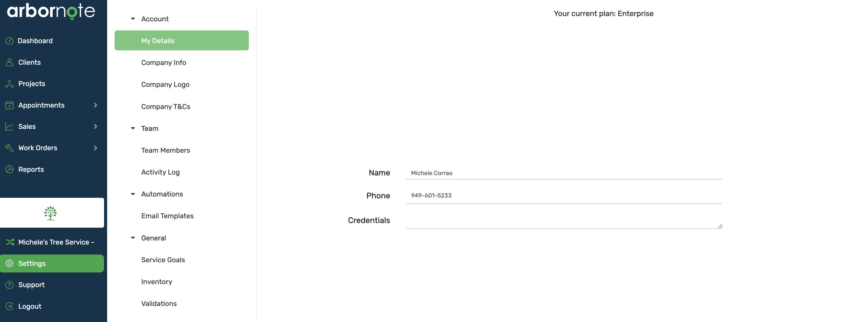Viewport: 868px width, 322px height.
Task: Click the Name field with Michele Corrao
Action: click(x=564, y=173)
